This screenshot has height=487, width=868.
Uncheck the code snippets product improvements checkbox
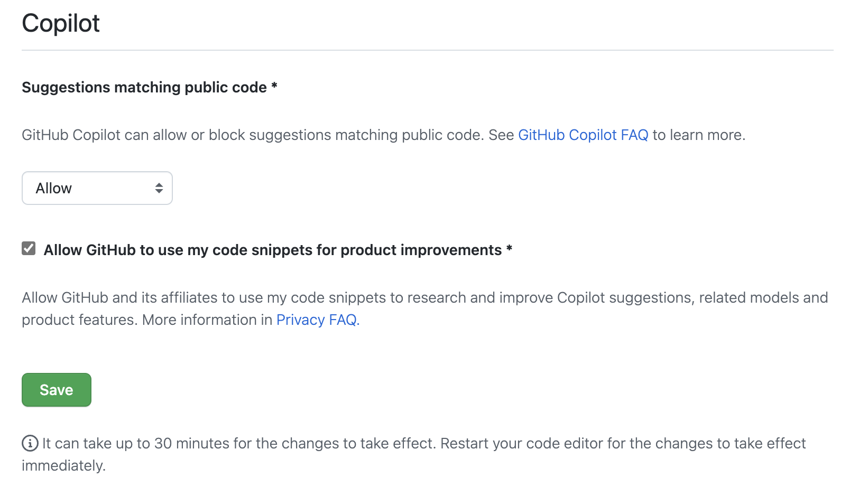29,248
